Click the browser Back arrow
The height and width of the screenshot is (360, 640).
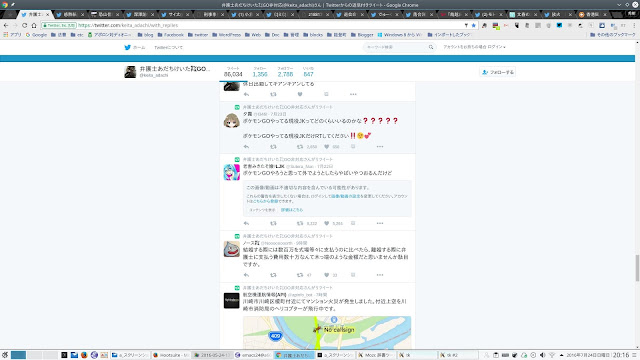click(x=6, y=25)
